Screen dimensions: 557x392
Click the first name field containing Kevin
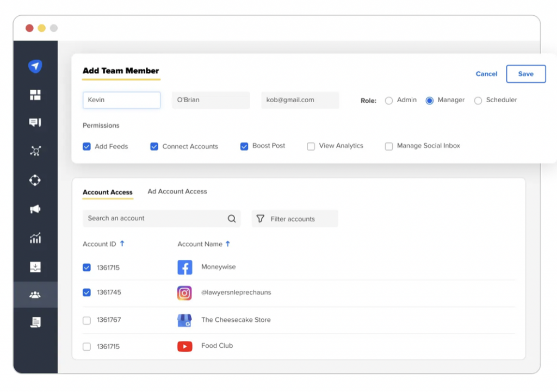[x=121, y=100]
